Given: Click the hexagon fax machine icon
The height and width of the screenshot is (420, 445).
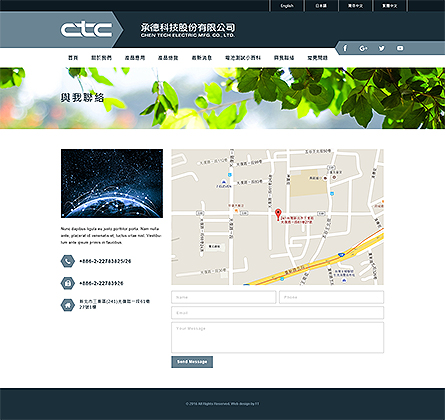Looking at the screenshot, I should pos(68,283).
